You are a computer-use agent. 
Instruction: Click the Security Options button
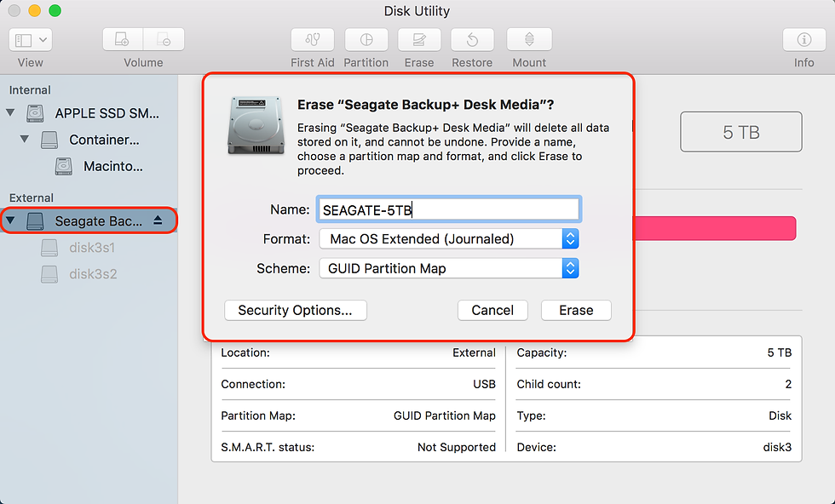pyautogui.click(x=296, y=310)
